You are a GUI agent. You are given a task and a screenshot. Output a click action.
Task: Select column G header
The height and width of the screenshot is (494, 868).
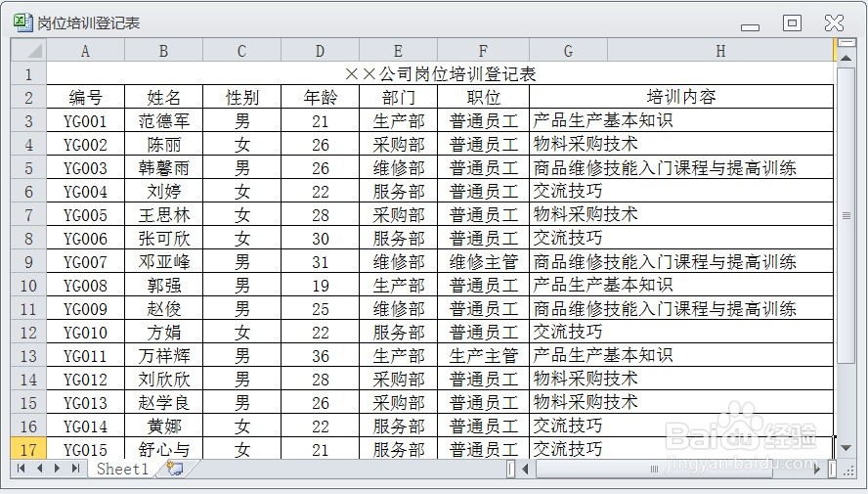pos(569,51)
